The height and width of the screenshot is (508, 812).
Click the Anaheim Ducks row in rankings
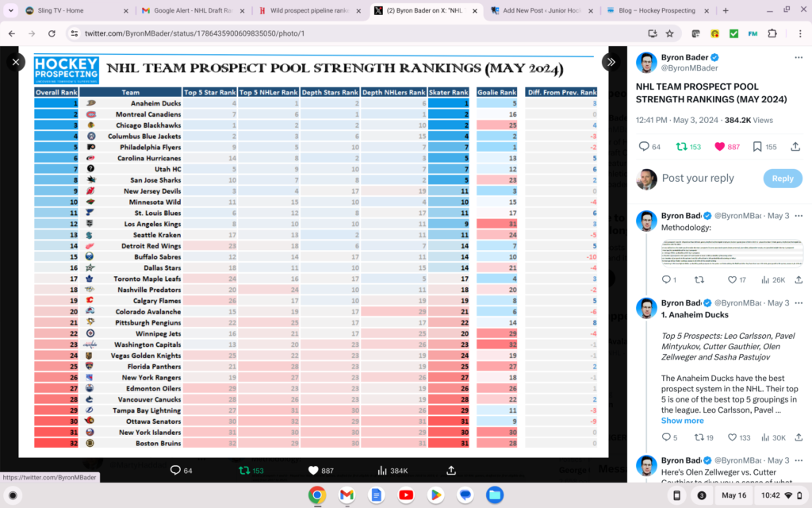pos(316,103)
